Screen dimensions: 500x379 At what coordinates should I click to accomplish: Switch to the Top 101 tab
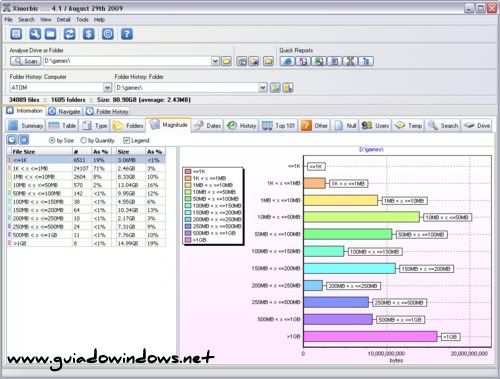tap(279, 126)
